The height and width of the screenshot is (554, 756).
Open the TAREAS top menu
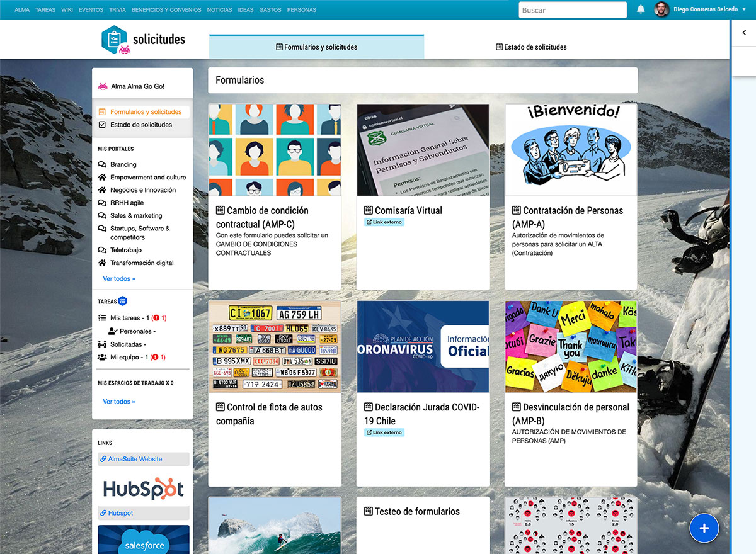(x=45, y=10)
